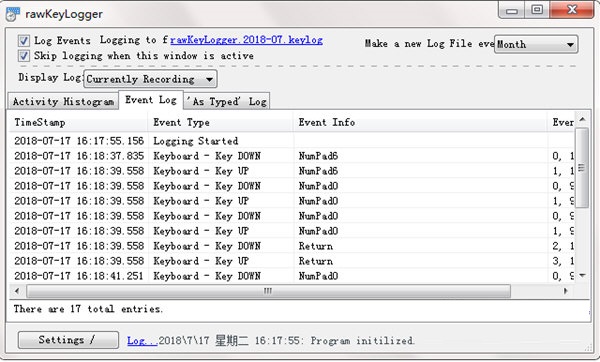
Task: Click the rawKeyLogger app icon in title bar
Action: [13, 14]
